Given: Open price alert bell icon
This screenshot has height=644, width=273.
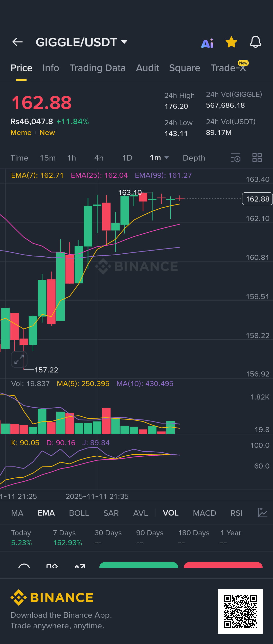Looking at the screenshot, I should (x=256, y=42).
